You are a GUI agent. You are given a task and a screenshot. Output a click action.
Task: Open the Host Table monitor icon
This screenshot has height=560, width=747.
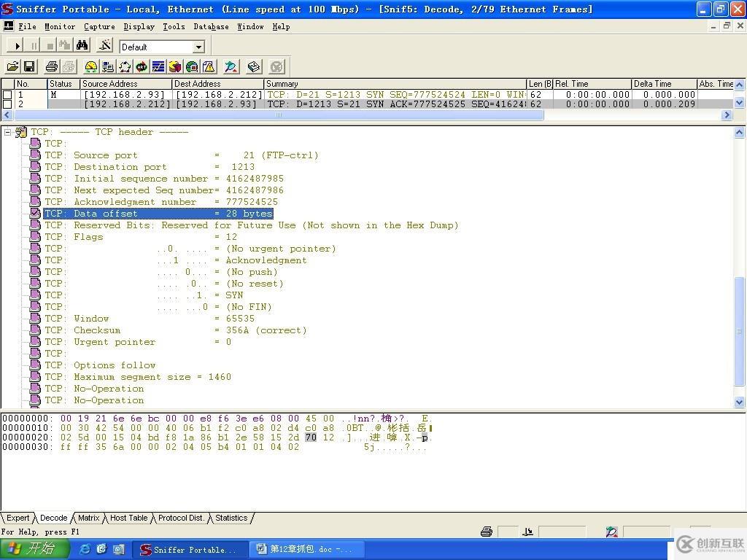[108, 66]
